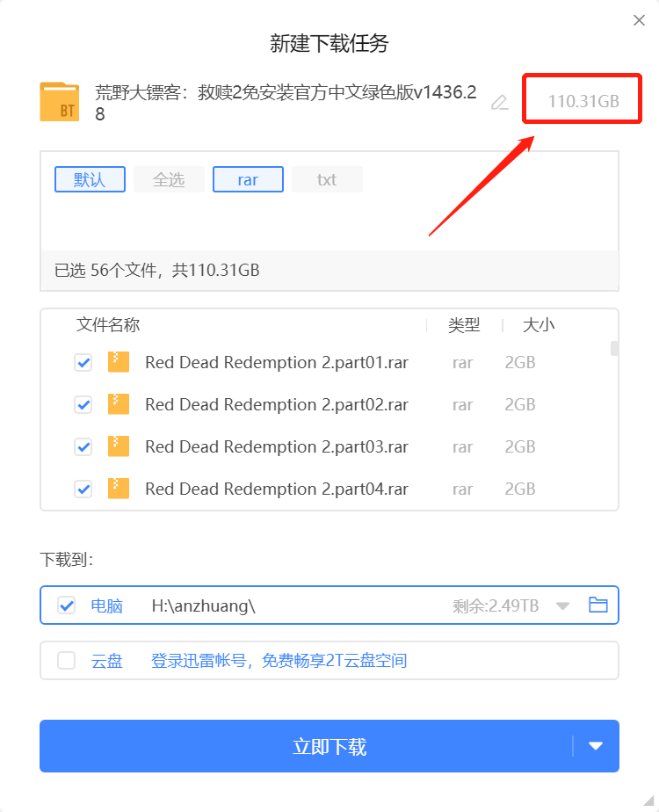659x812 pixels.
Task: Toggle the txt file type filter
Action: (327, 179)
